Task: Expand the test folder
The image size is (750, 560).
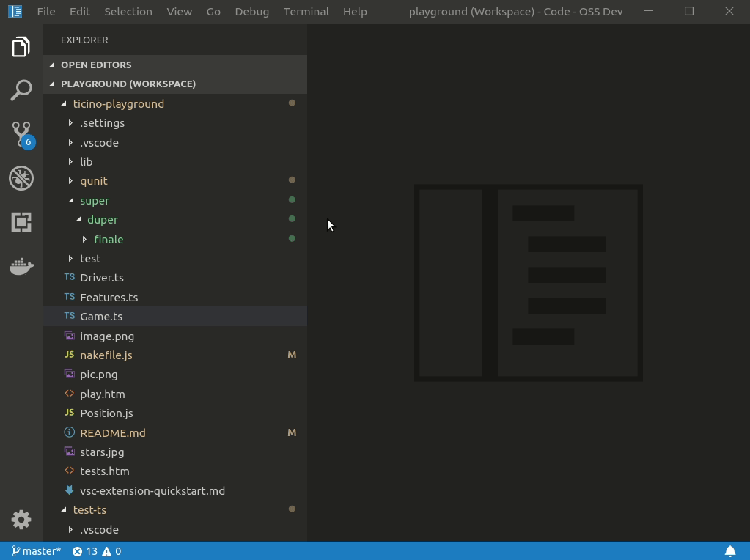Action: click(90, 258)
